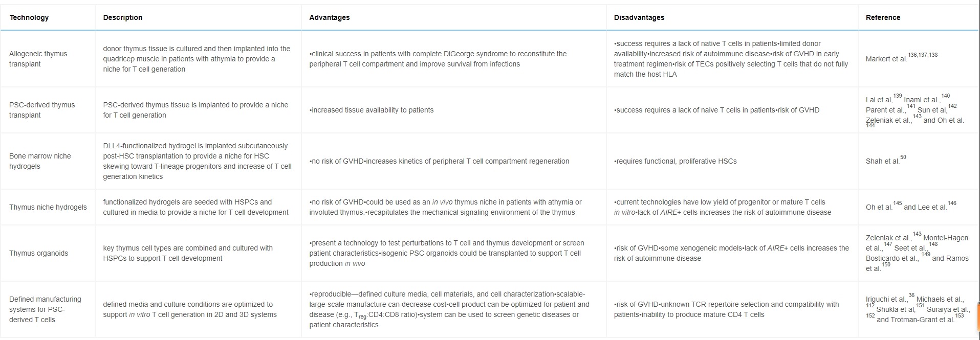Click citation 151 after Shukla et al.
Image resolution: width=980 pixels, height=340 pixels.
(x=921, y=306)
